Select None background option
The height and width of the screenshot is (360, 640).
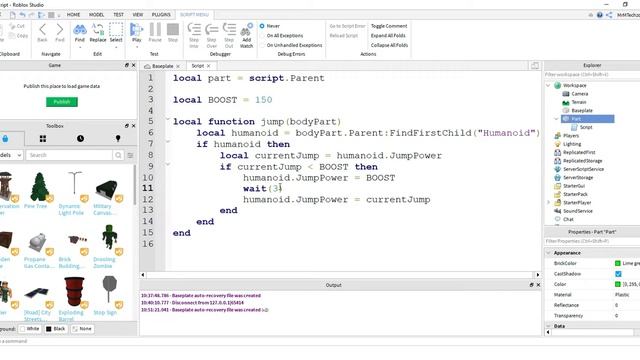[82, 329]
